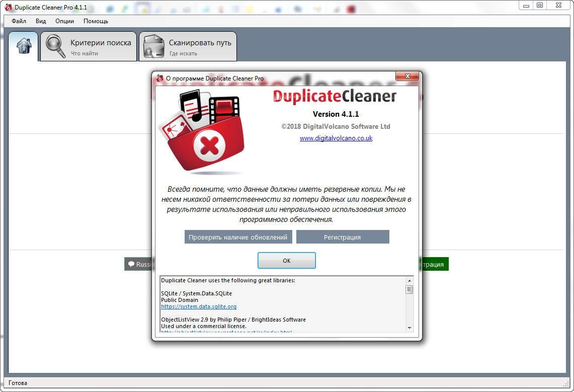Image resolution: width=574 pixels, height=392 pixels.
Task: Click the Готова status bar text
Action: tap(18, 383)
